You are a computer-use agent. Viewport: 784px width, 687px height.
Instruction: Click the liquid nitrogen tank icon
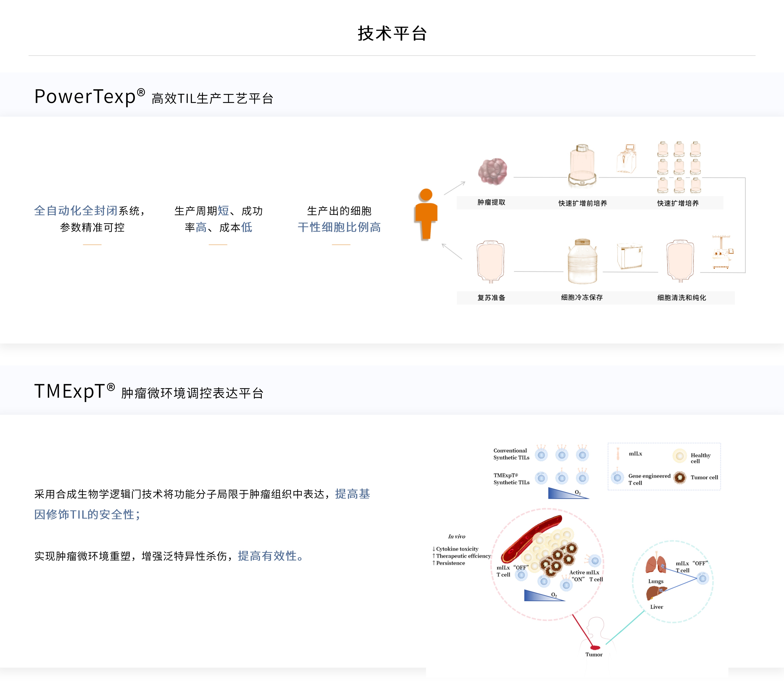pyautogui.click(x=582, y=262)
